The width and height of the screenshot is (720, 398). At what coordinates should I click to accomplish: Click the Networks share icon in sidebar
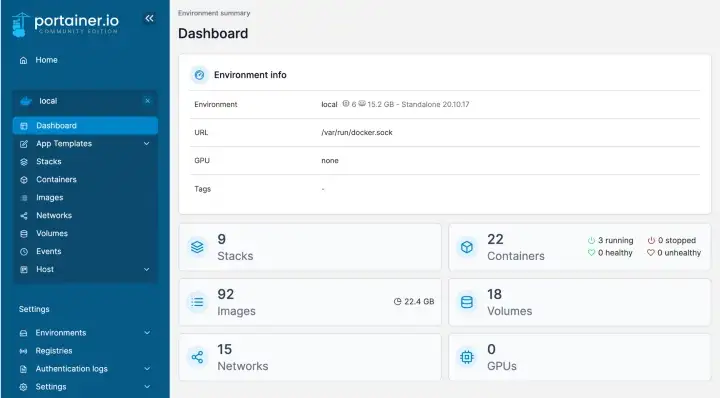pyautogui.click(x=24, y=216)
